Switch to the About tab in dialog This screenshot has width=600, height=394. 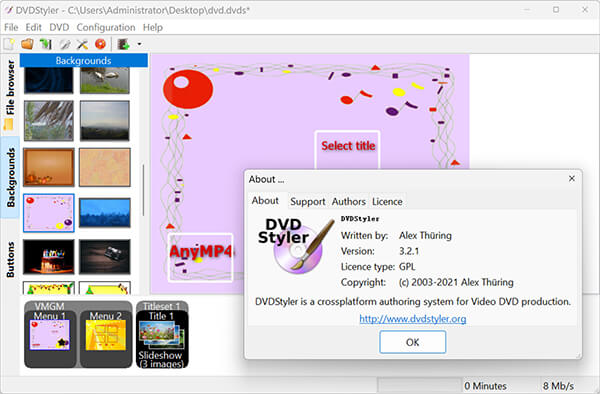click(x=265, y=201)
